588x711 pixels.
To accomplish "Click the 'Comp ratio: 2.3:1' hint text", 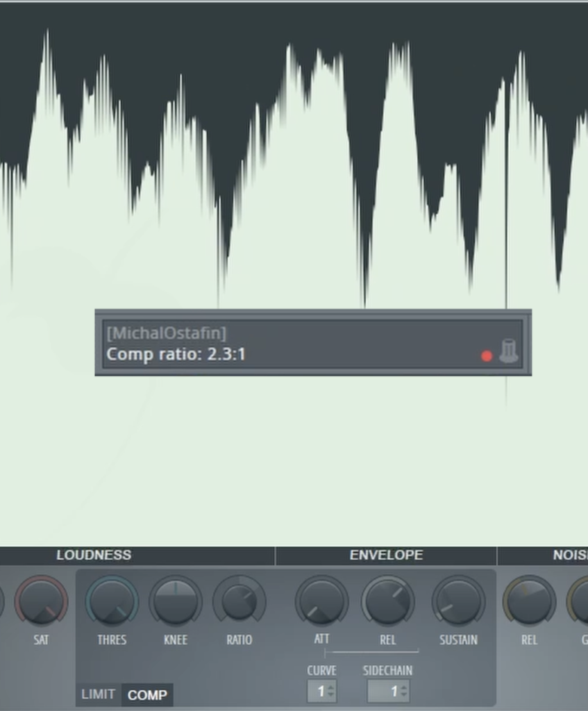I will click(x=176, y=355).
